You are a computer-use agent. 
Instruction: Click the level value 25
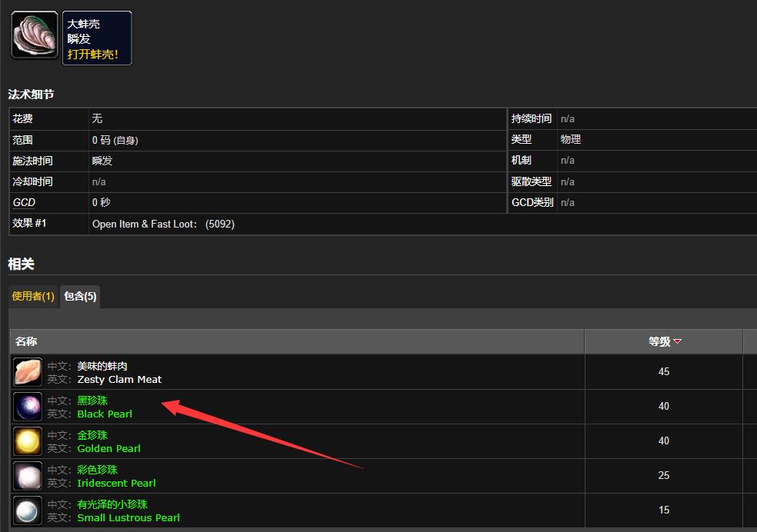coord(664,476)
